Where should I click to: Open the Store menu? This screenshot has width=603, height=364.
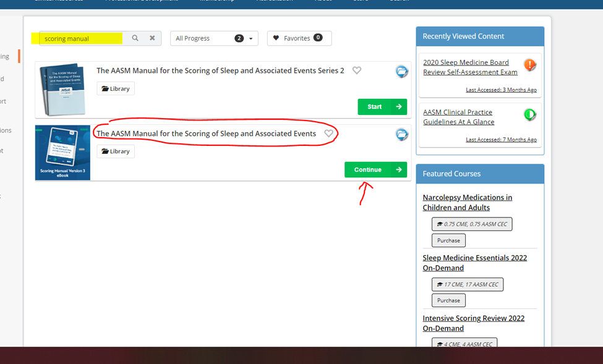360,2
